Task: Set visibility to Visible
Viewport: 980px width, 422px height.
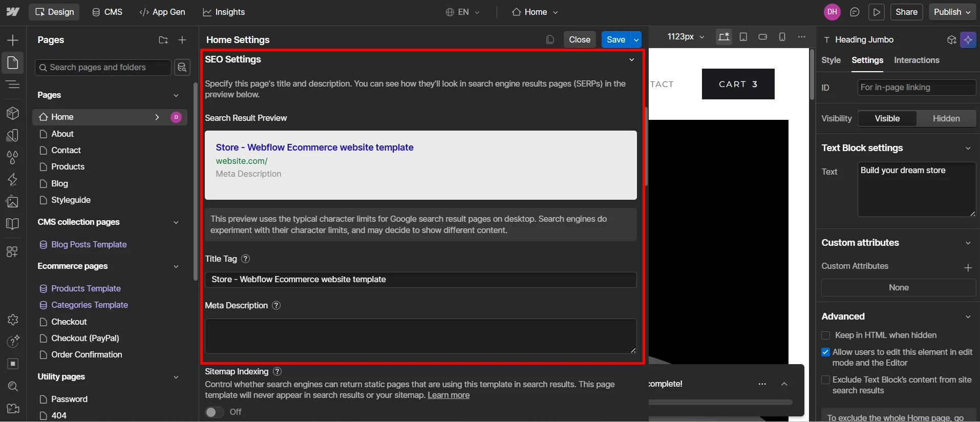Action: 887,118
